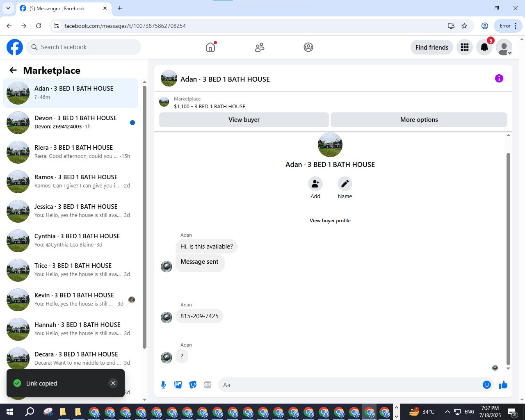
Task: Click the 'Hi, is this available?' message
Action: point(207,247)
